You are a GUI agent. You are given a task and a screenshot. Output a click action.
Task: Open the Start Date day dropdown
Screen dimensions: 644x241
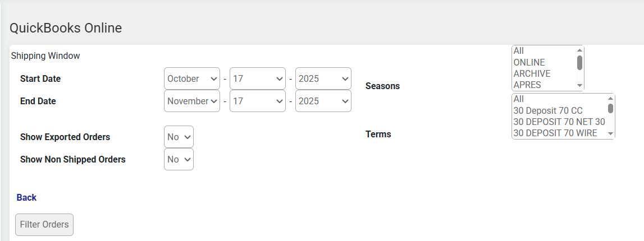point(258,78)
